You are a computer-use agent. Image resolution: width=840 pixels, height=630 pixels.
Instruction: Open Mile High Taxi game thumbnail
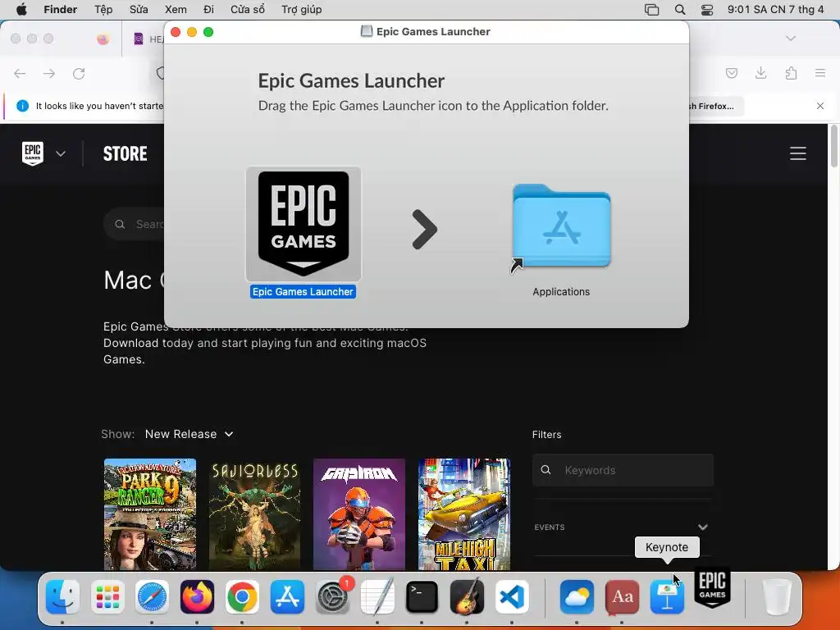464,514
